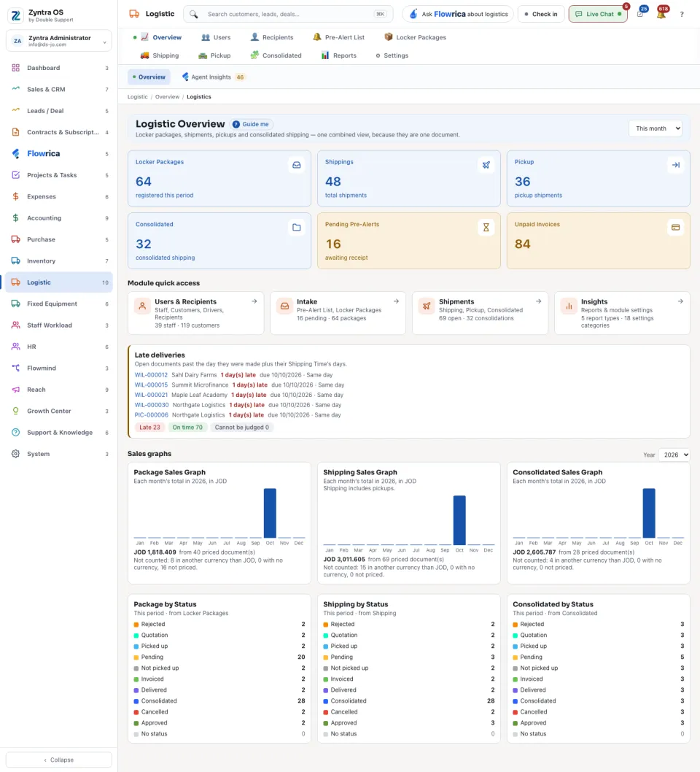
Task: Click the Growth Center bulb icon
Action: (x=16, y=411)
